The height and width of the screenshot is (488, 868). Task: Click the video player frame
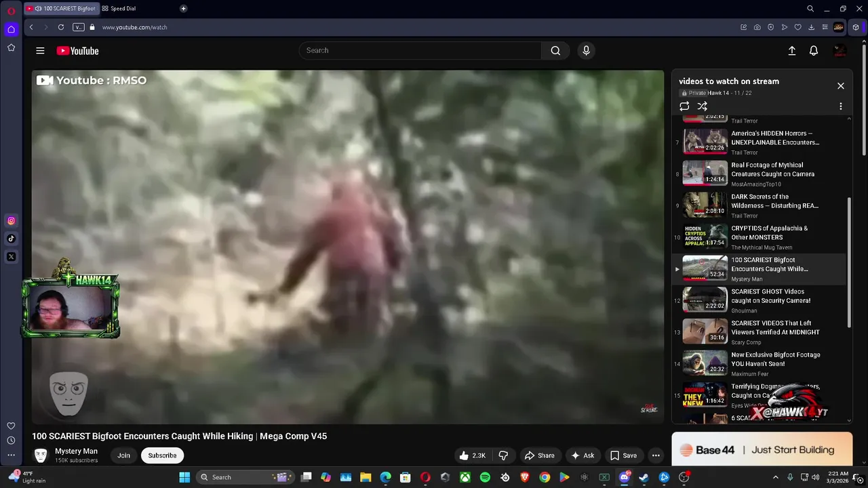click(x=347, y=247)
